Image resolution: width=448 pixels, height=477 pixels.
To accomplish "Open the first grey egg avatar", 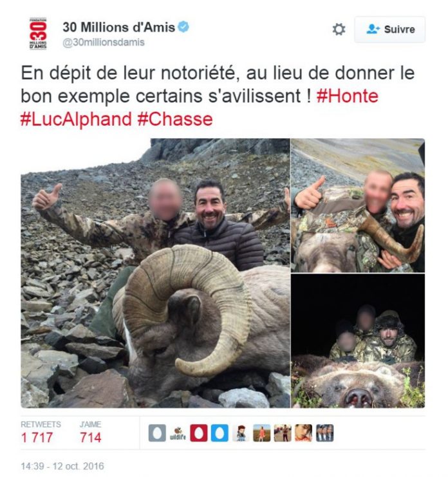I will [x=157, y=433].
